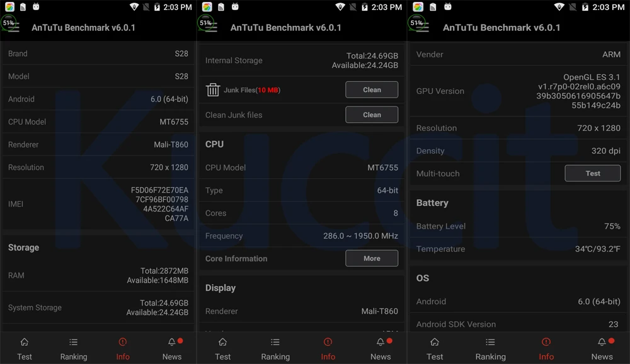
Task: Click Clean button beside Junk Files
Action: coord(372,89)
